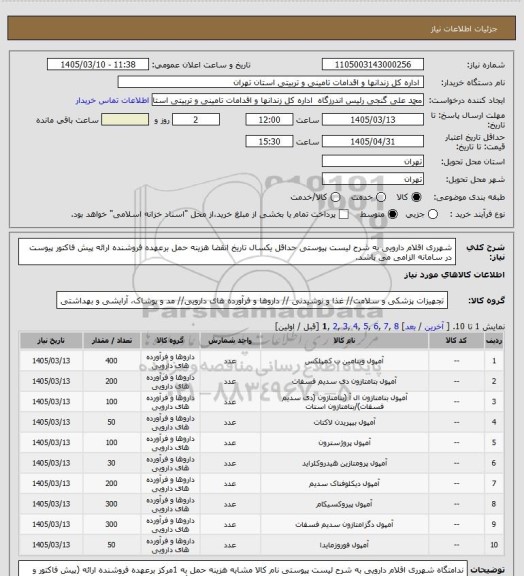Click the واحد شمارش column header

(x=230, y=341)
